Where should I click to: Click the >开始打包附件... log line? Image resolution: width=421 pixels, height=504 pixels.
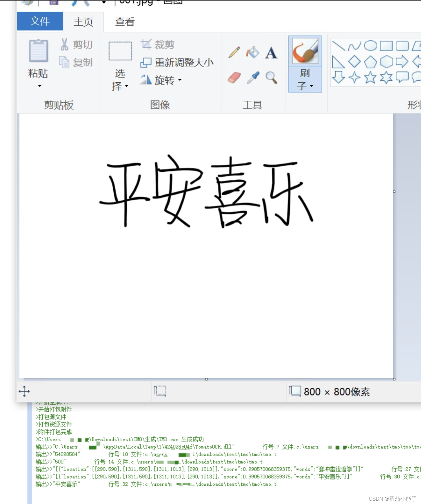click(x=57, y=409)
